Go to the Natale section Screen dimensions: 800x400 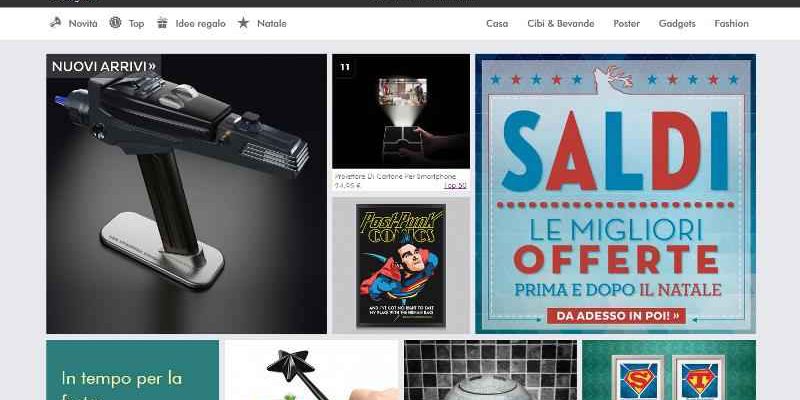[x=271, y=23]
